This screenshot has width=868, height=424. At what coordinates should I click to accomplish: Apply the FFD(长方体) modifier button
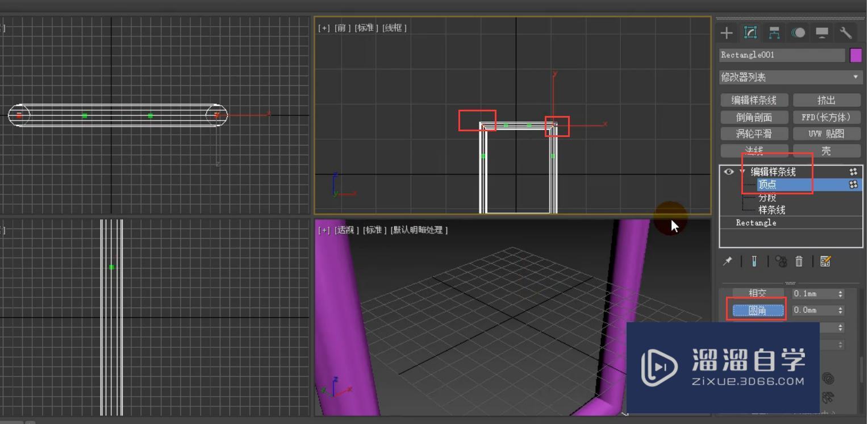(826, 117)
